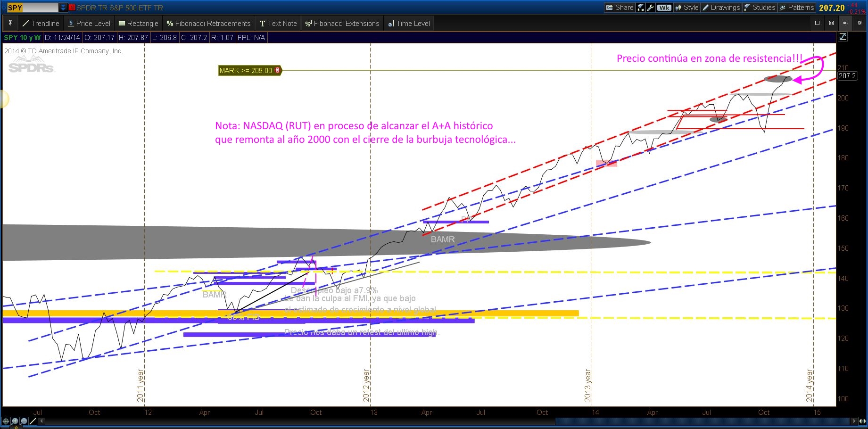This screenshot has width=868, height=429.
Task: Click the Share button
Action: tap(620, 8)
